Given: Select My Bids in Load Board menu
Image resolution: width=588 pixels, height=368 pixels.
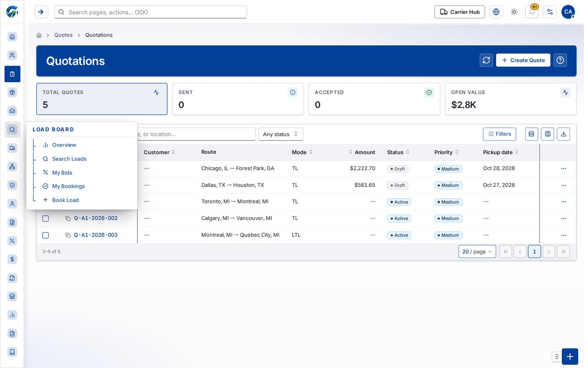Looking at the screenshot, I should 62,172.
